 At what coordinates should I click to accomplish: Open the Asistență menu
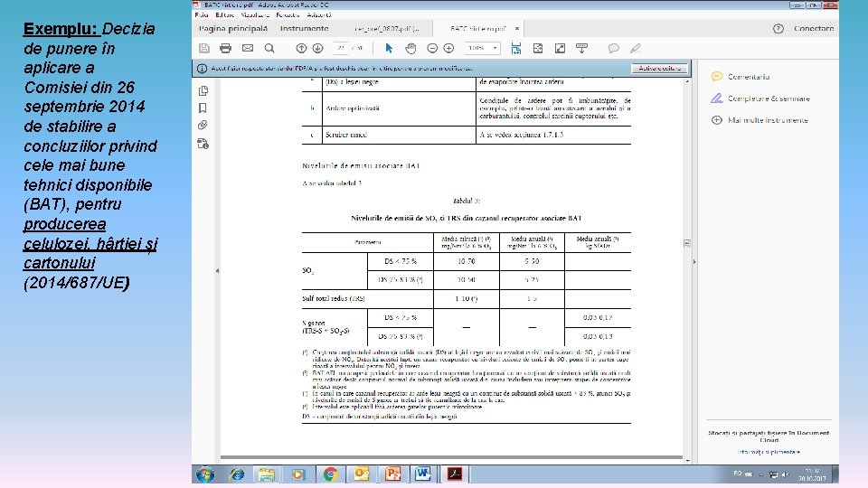[x=319, y=15]
